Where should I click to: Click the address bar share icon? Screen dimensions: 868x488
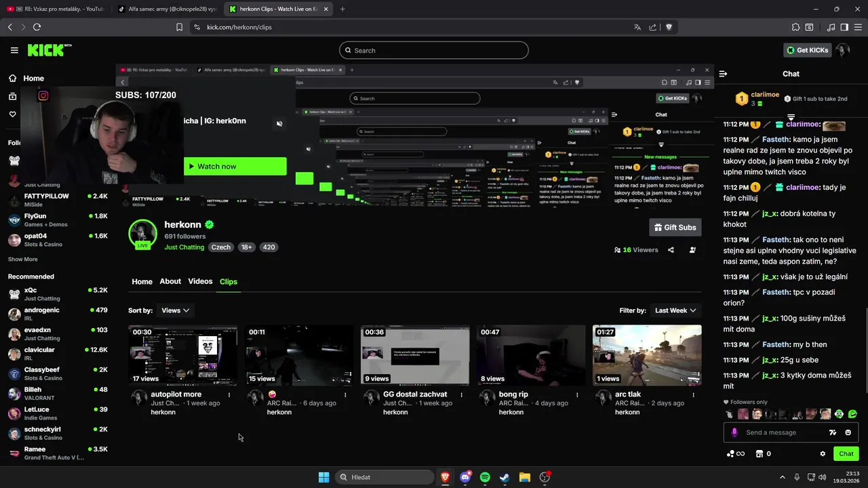(x=652, y=27)
